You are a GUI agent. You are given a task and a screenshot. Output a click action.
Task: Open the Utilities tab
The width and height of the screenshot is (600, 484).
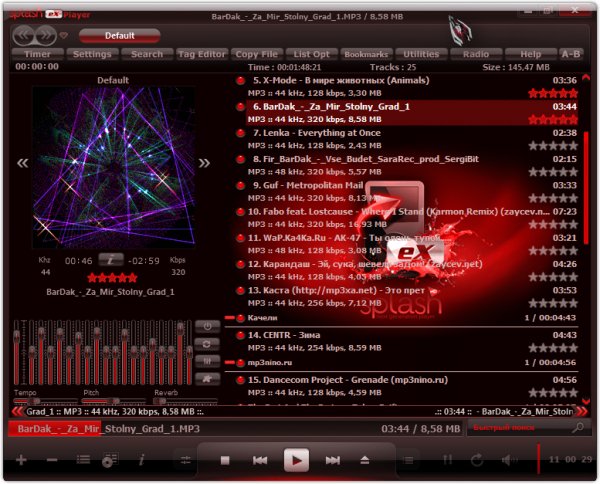click(421, 54)
